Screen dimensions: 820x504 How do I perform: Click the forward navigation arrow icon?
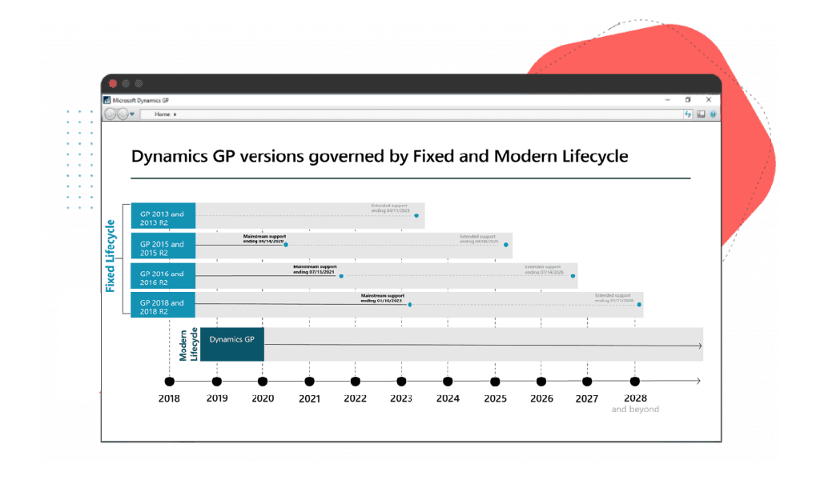coord(122,113)
